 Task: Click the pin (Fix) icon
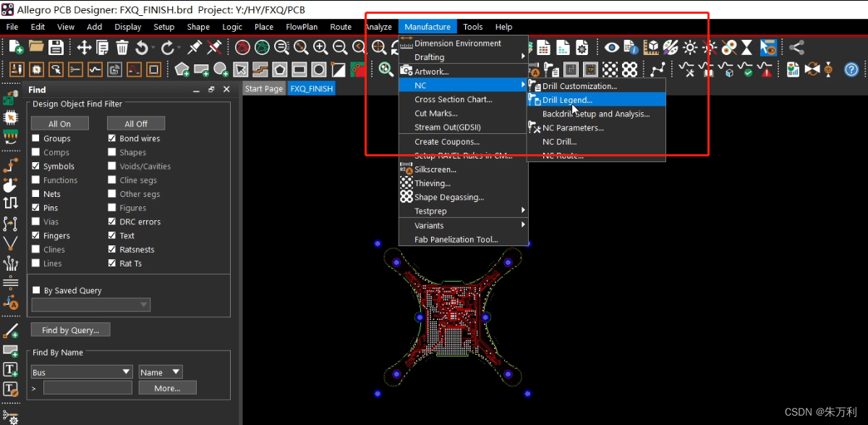click(x=195, y=48)
